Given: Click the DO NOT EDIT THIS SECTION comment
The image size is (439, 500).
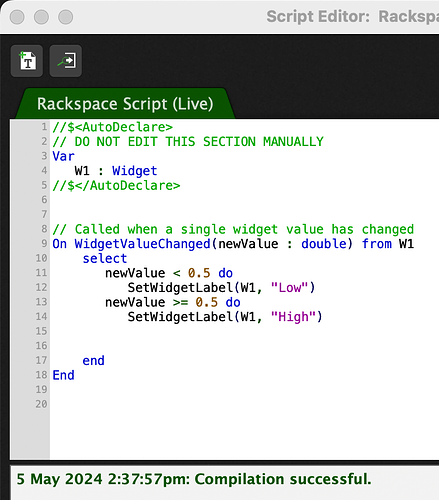Looking at the screenshot, I should 188,142.
